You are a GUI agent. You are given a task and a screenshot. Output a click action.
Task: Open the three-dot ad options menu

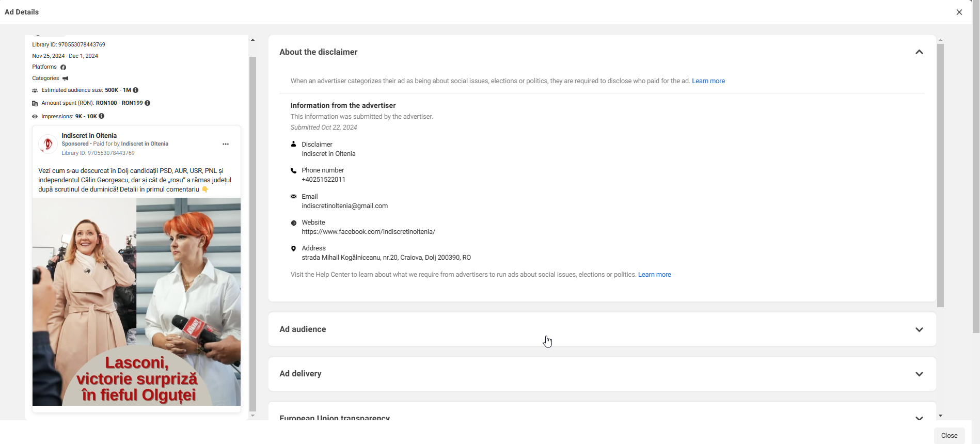(x=226, y=144)
